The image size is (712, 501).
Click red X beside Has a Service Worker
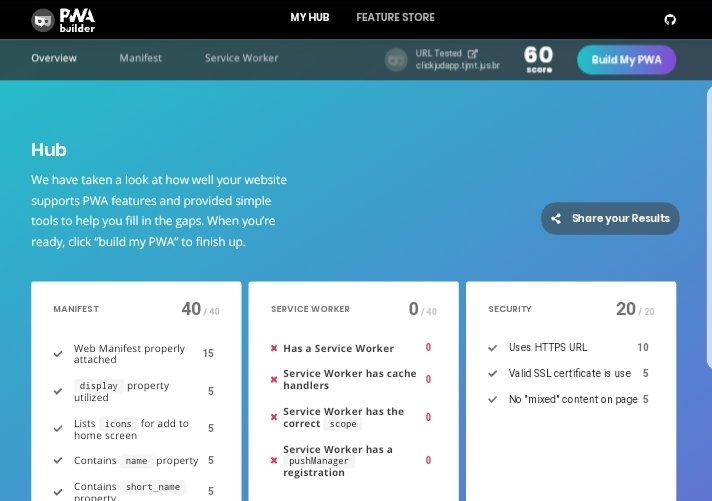274,348
